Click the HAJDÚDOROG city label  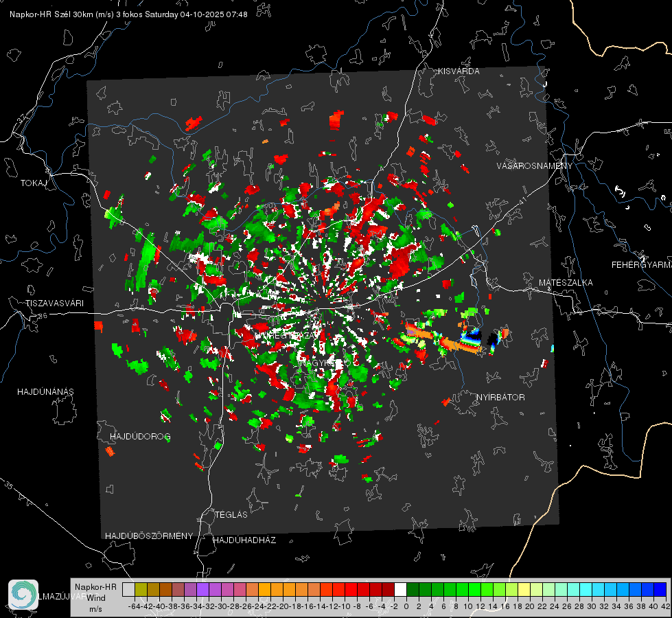(140, 437)
